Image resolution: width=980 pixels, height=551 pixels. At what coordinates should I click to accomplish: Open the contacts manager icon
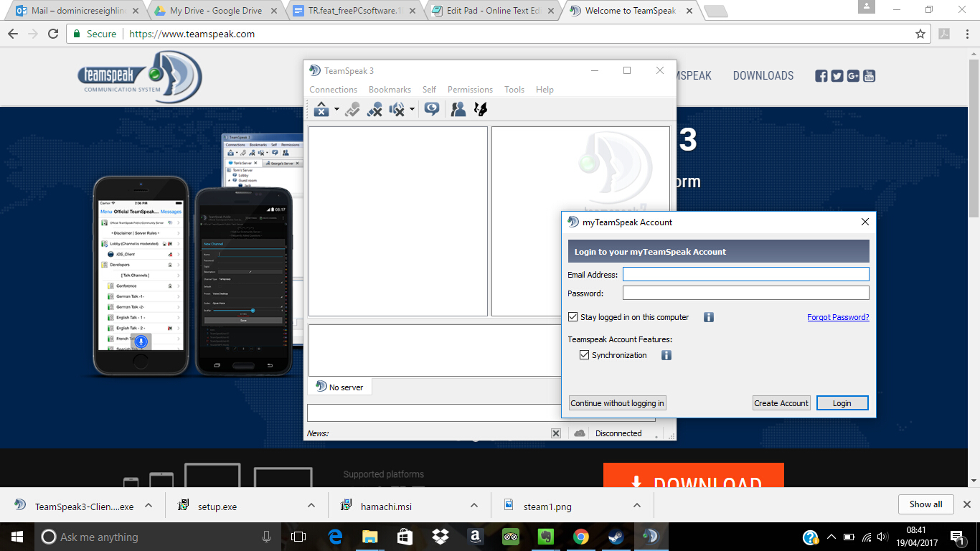(458, 109)
